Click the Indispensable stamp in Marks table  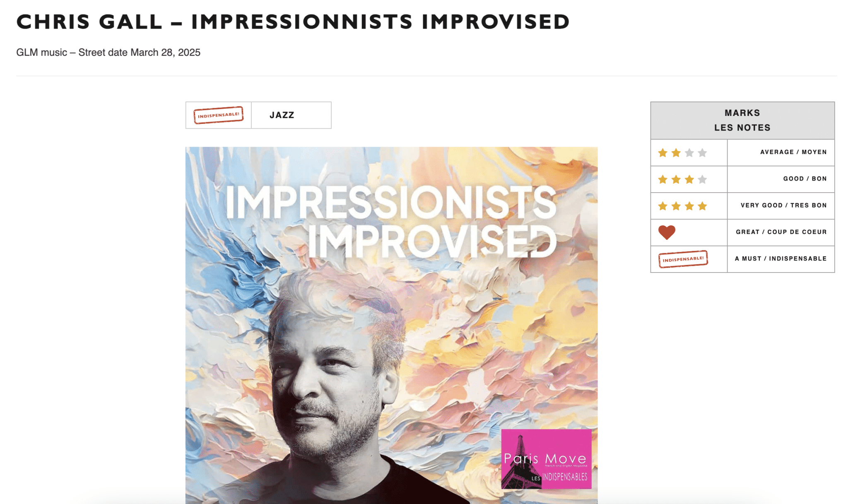tap(683, 259)
